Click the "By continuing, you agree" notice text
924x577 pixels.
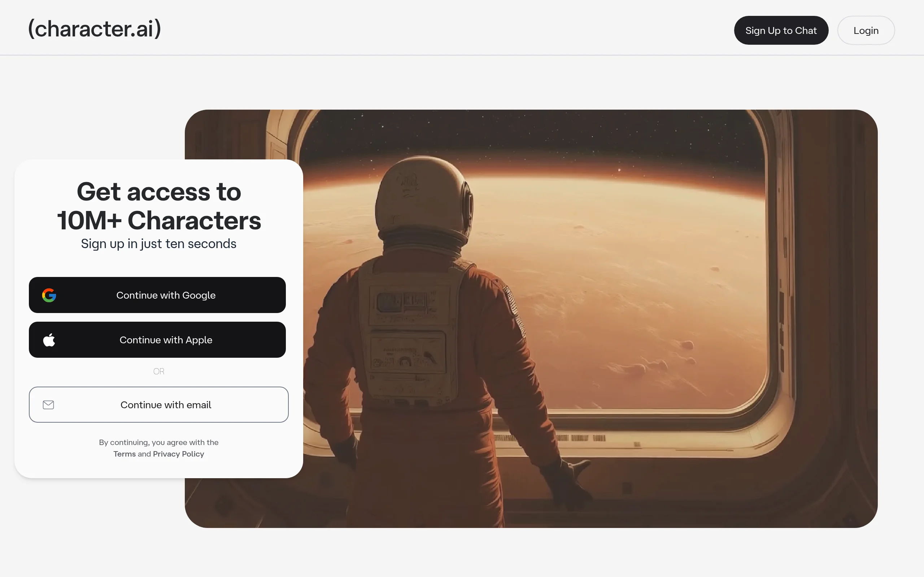(158, 442)
